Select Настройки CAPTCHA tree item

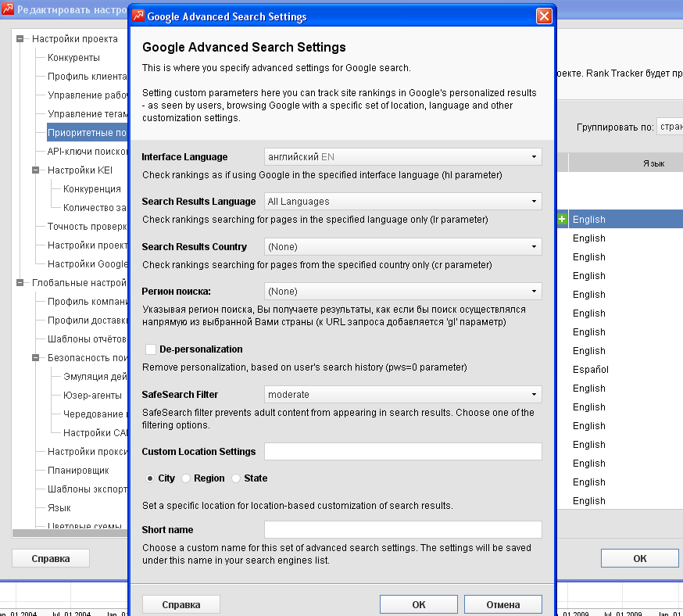tap(95, 432)
